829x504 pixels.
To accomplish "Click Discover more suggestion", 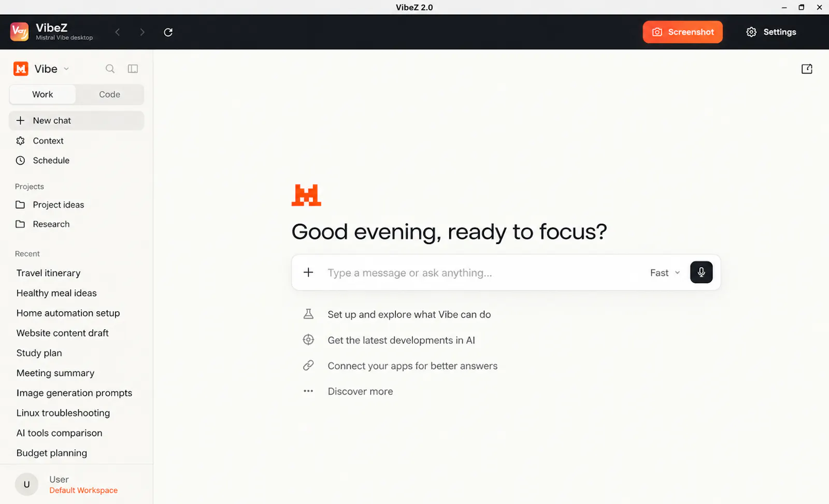I will click(x=348, y=392).
